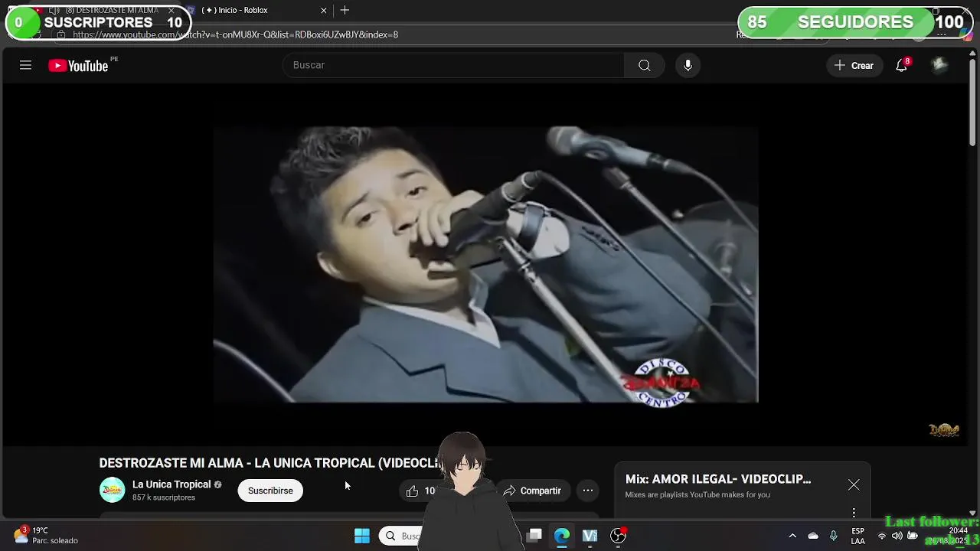Open the more actions three-dot menu
The height and width of the screenshot is (551, 980).
[x=588, y=491]
